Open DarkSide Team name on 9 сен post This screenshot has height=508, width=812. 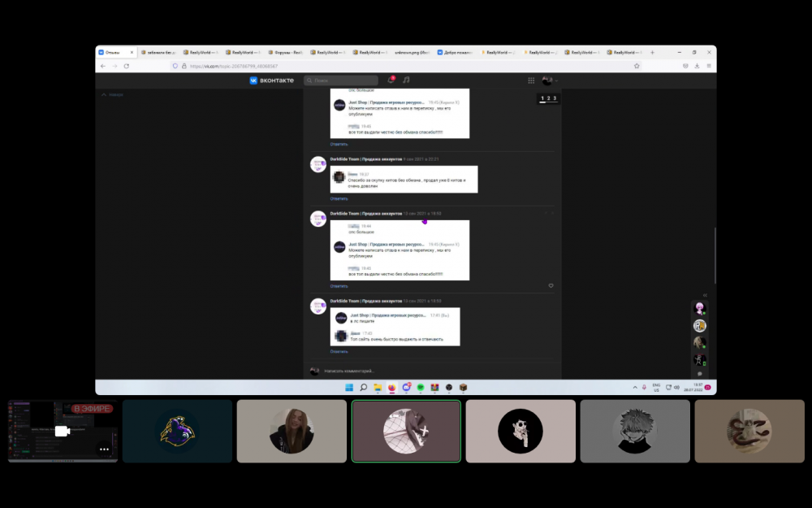366,159
